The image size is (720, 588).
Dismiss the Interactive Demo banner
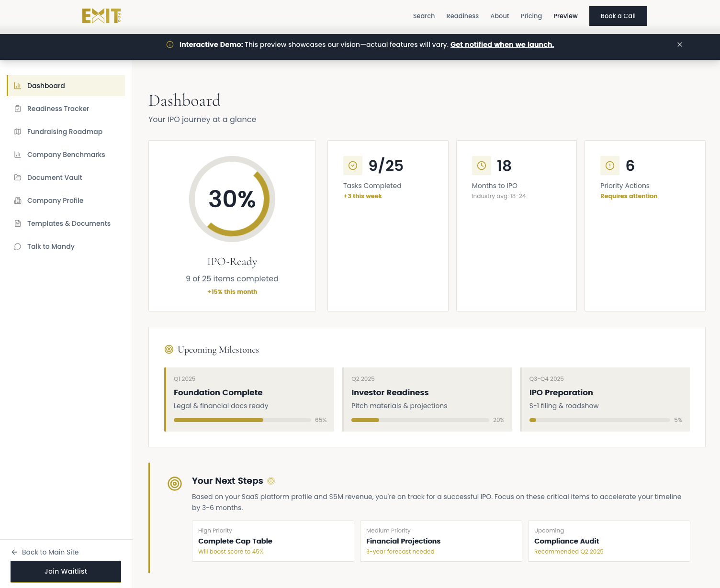click(680, 44)
